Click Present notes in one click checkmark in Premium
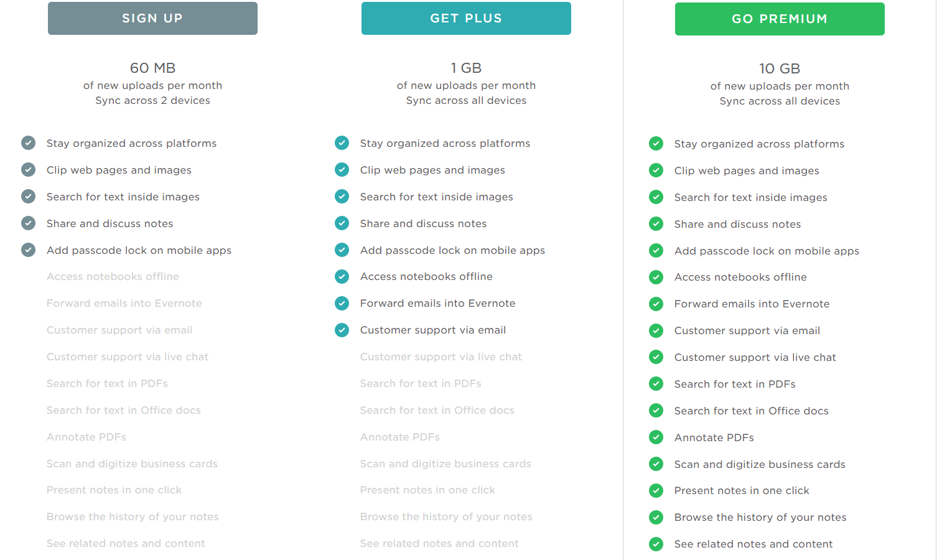 coord(656,490)
